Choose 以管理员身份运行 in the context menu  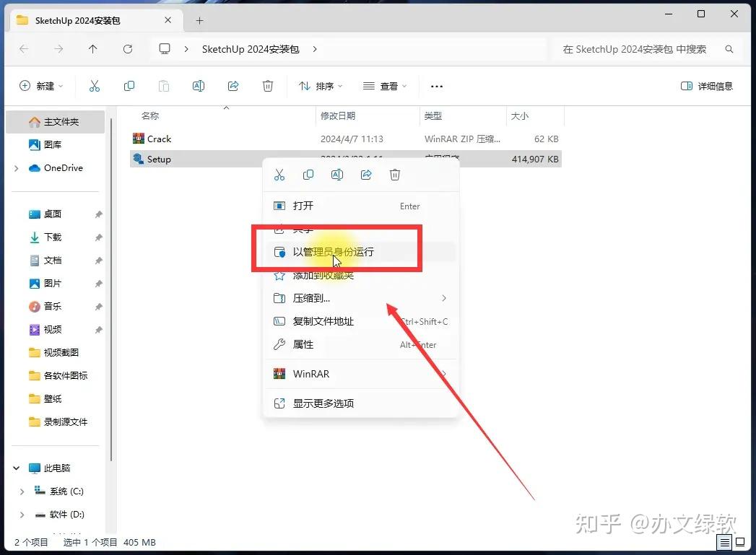[x=360, y=251]
